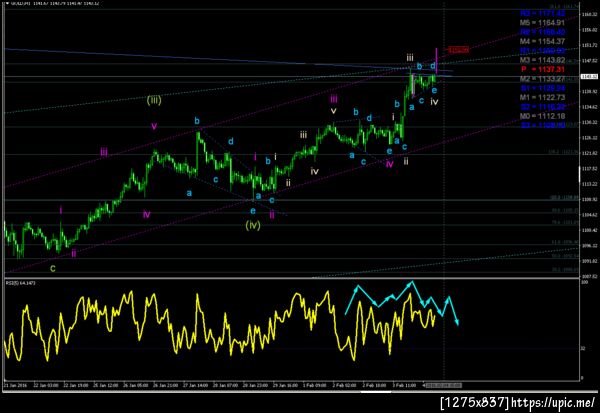This screenshot has width=600, height=413.
Task: Click the 21 Jan 2016 date label
Action: click(16, 385)
